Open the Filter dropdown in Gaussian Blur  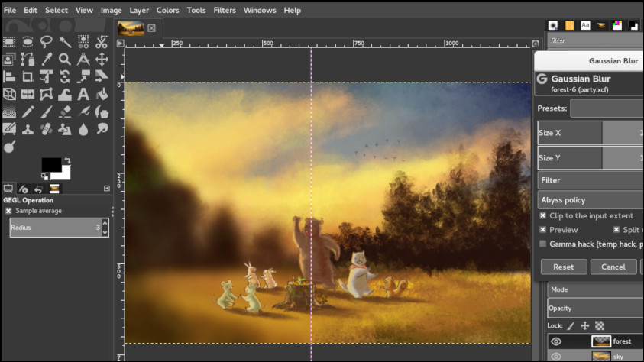591,180
